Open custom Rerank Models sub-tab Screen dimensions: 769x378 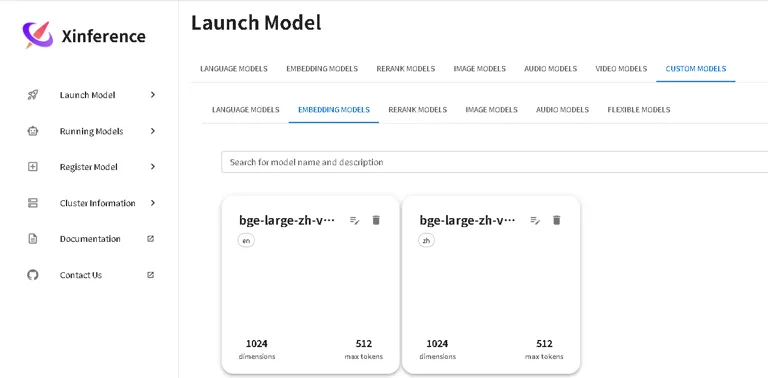418,110
